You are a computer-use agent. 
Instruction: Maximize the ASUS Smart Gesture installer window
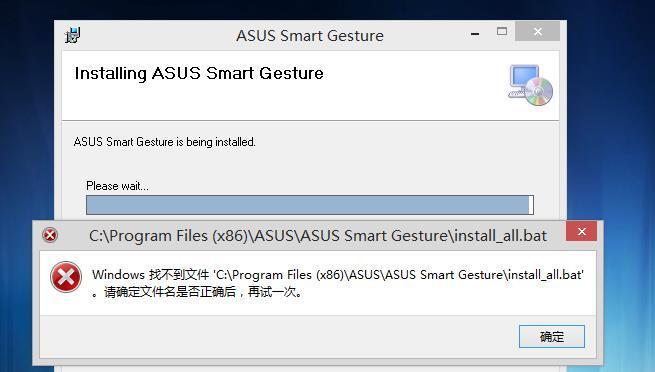pos(502,31)
